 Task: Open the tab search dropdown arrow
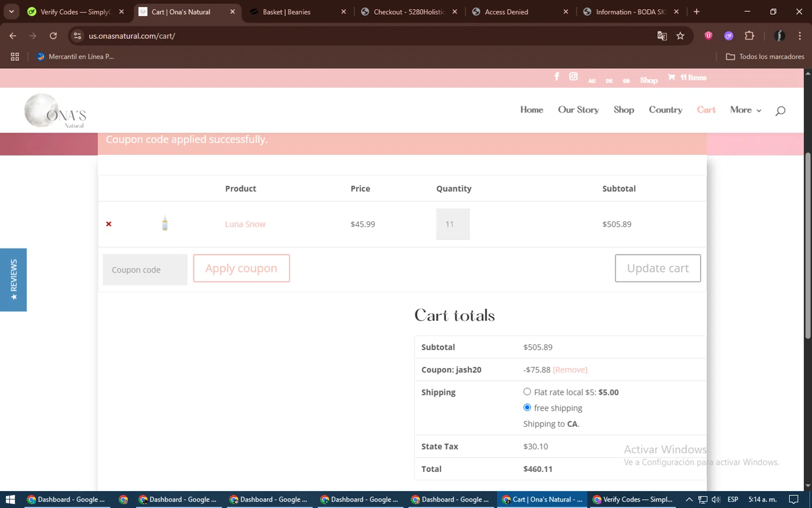[x=11, y=11]
